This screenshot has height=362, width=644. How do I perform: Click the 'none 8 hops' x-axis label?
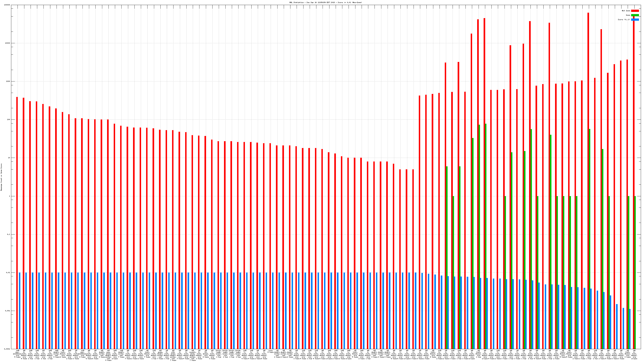pyautogui.click(x=270, y=352)
